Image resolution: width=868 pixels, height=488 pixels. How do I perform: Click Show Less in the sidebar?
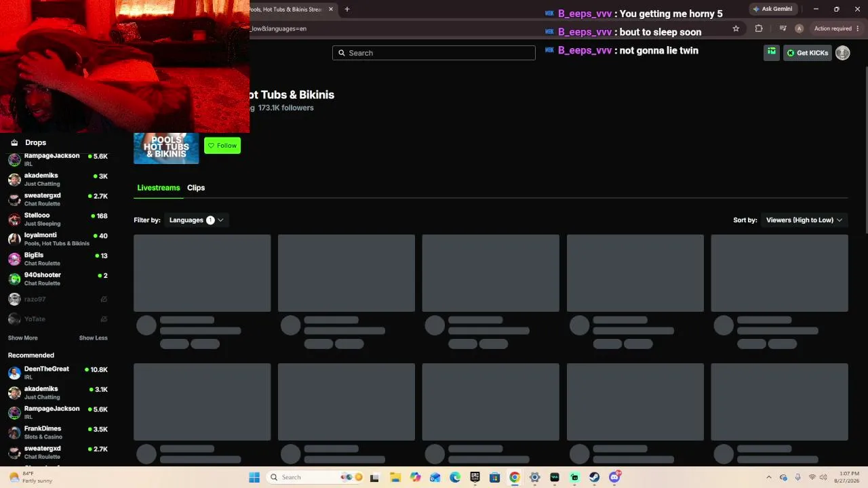[93, 338]
